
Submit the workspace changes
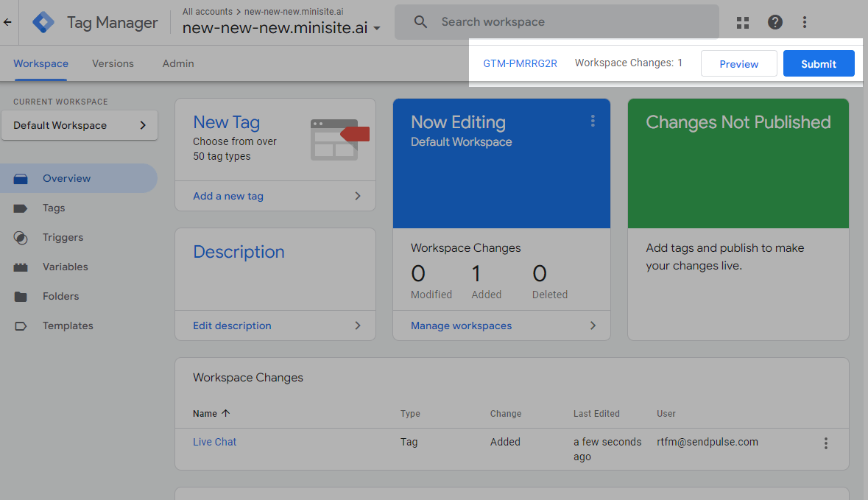tap(819, 63)
